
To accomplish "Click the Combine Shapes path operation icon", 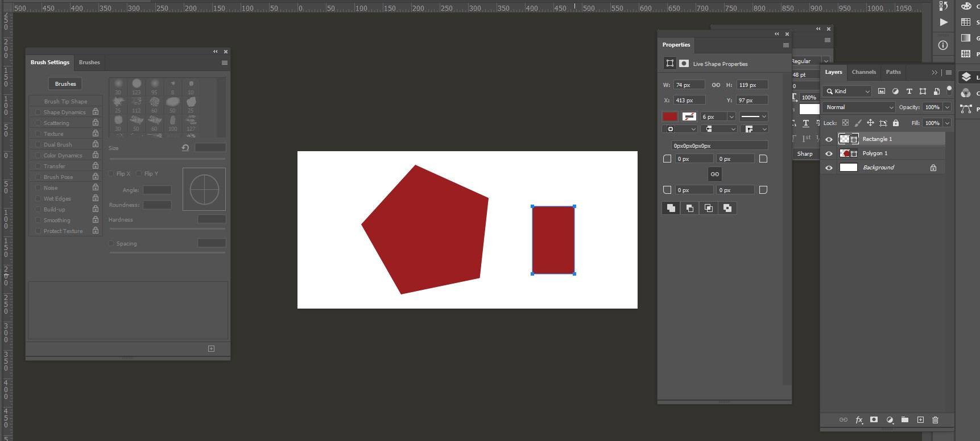I will 671,208.
